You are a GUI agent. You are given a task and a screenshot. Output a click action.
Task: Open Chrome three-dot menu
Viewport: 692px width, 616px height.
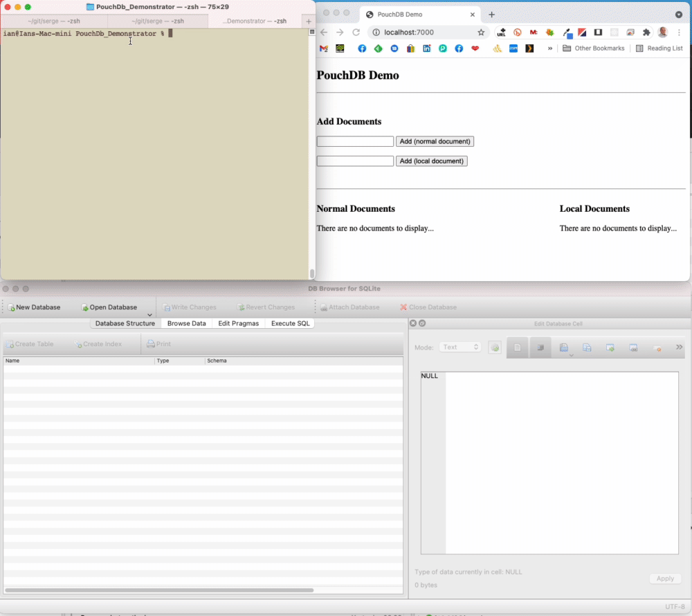[680, 33]
